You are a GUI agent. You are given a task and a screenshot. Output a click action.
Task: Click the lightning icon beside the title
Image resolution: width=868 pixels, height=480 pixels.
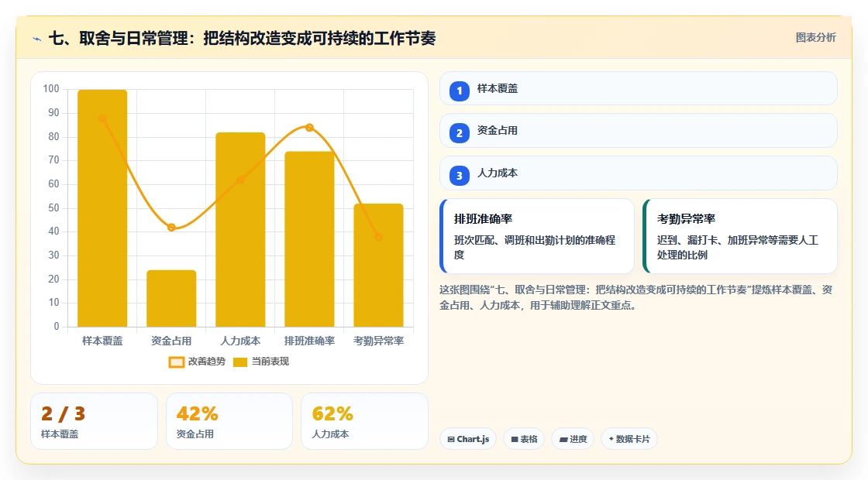click(37, 39)
